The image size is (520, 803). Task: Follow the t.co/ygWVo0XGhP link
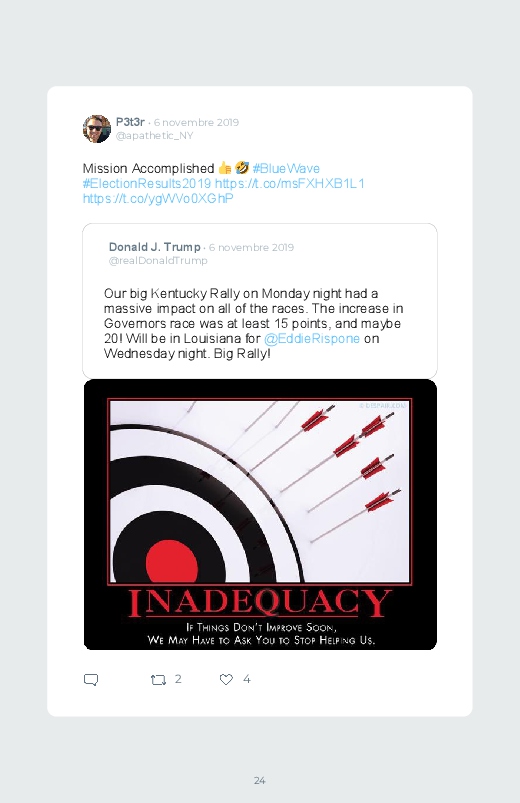[158, 198]
